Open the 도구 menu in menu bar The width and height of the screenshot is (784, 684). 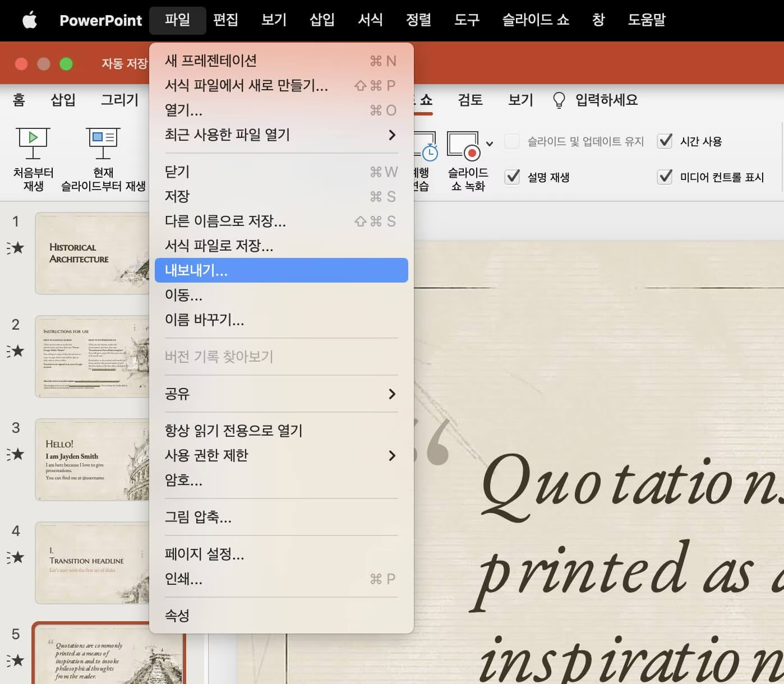(x=467, y=20)
